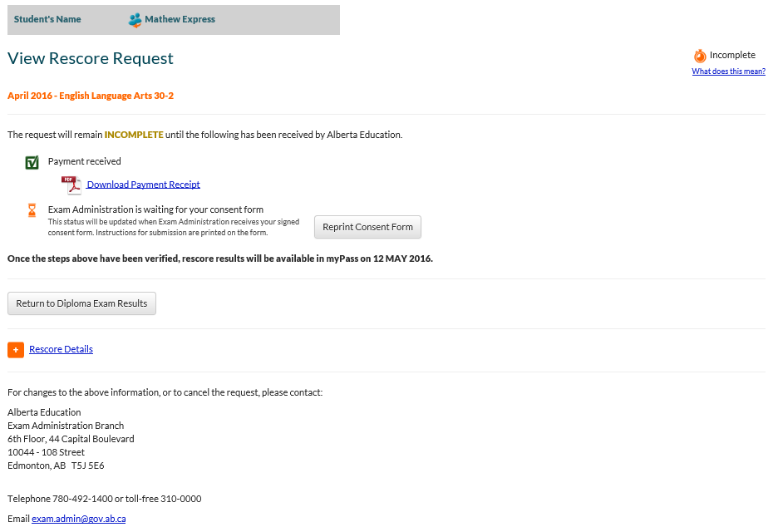
Task: Click the Telephone 780-492-1400 contact line
Action: [x=104, y=499]
